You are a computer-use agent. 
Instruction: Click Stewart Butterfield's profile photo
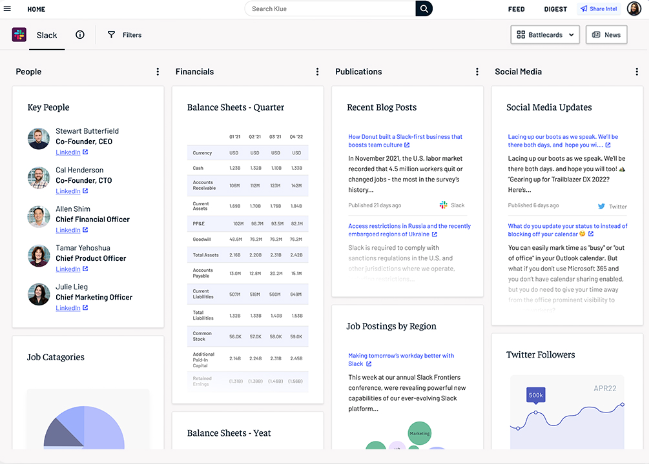38,139
